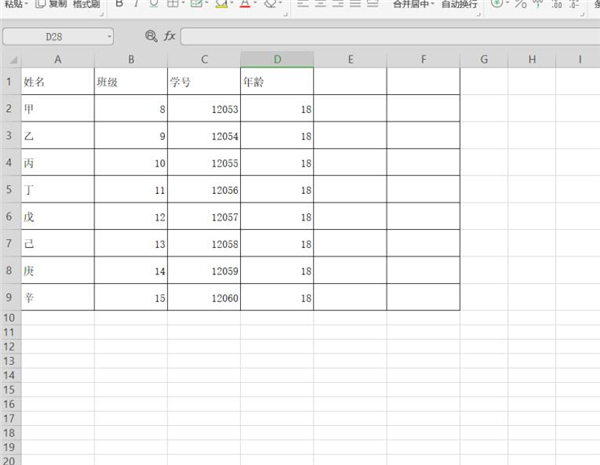This screenshot has height=465, width=600.
Task: Click the class cell showing 8
Action: click(x=131, y=108)
